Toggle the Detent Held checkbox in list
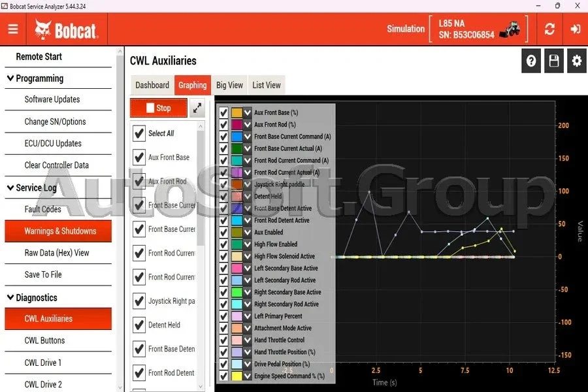 [x=139, y=325]
